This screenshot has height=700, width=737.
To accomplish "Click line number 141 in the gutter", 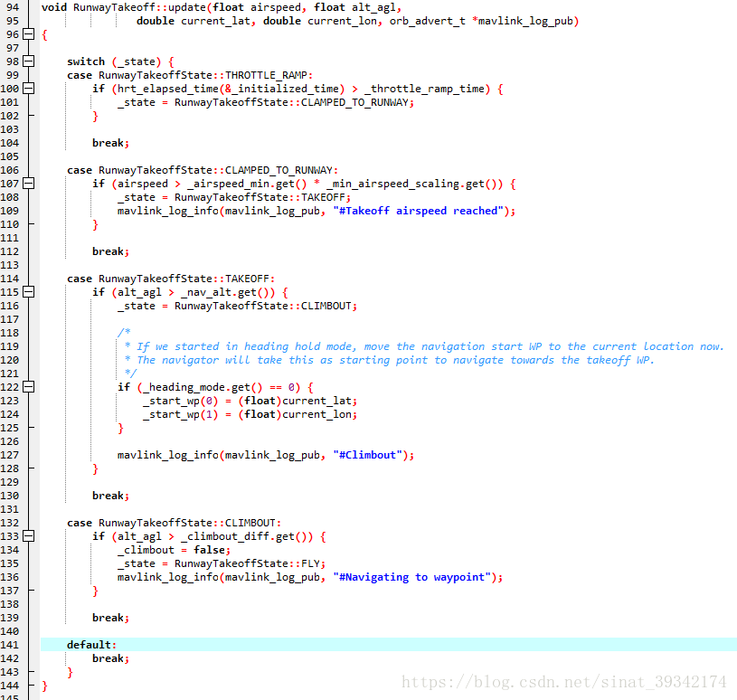I will pyautogui.click(x=10, y=645).
